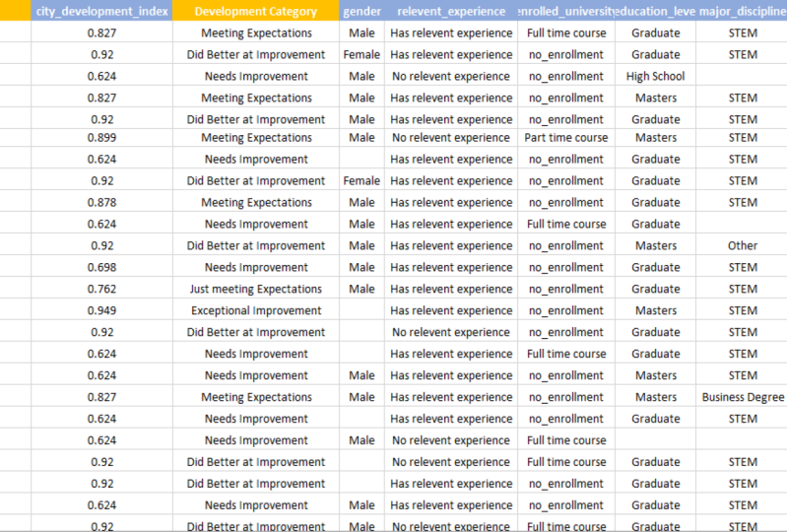Select 'no_enrollment' in the 0.949 row

click(x=566, y=310)
